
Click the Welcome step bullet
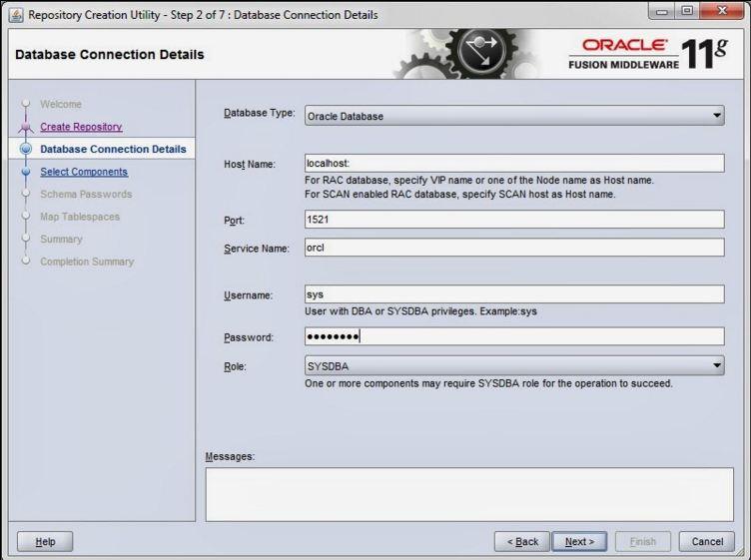click(26, 104)
